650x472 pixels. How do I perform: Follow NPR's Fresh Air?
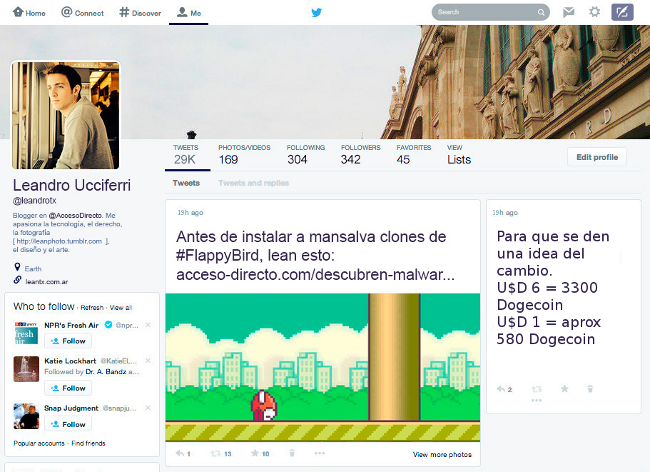point(68,341)
